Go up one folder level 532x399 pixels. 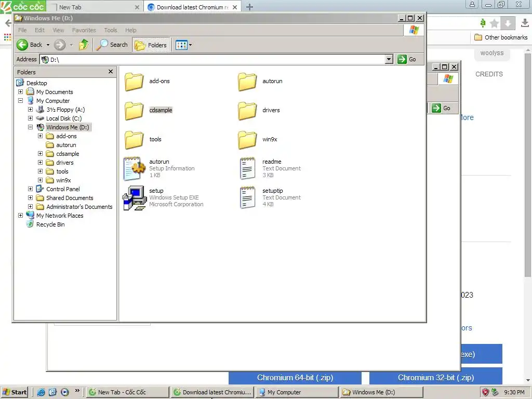pos(84,45)
